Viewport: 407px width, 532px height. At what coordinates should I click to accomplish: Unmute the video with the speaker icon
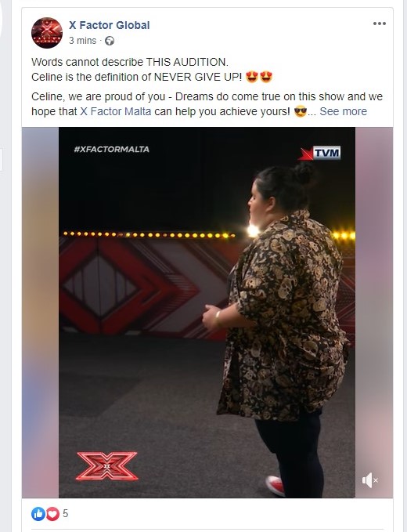[x=369, y=480]
